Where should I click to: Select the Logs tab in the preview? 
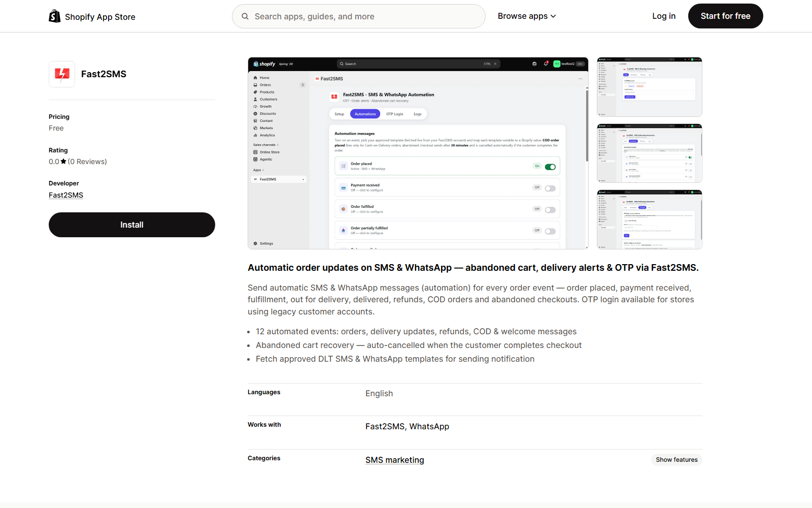point(418,114)
